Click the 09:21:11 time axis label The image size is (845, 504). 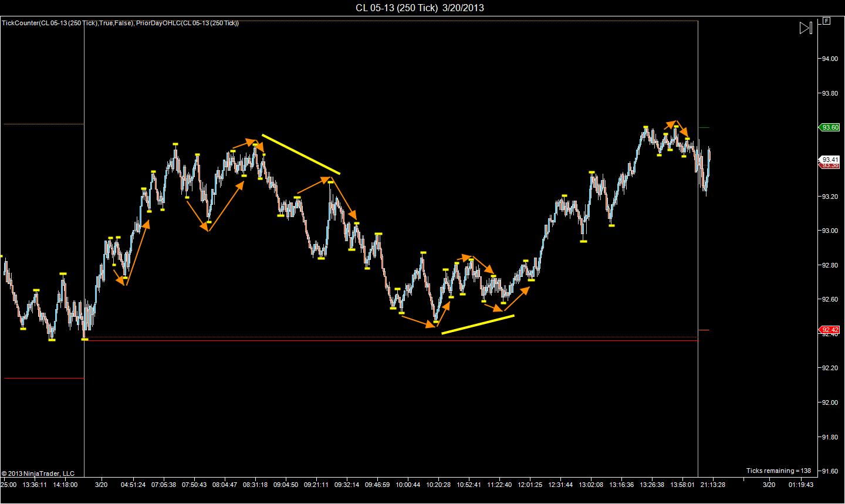click(x=316, y=485)
